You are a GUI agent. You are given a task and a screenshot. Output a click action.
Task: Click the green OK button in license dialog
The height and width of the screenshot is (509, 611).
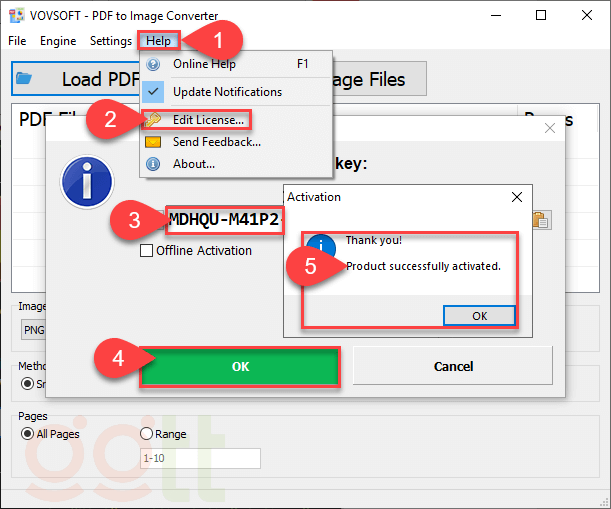coord(240,367)
